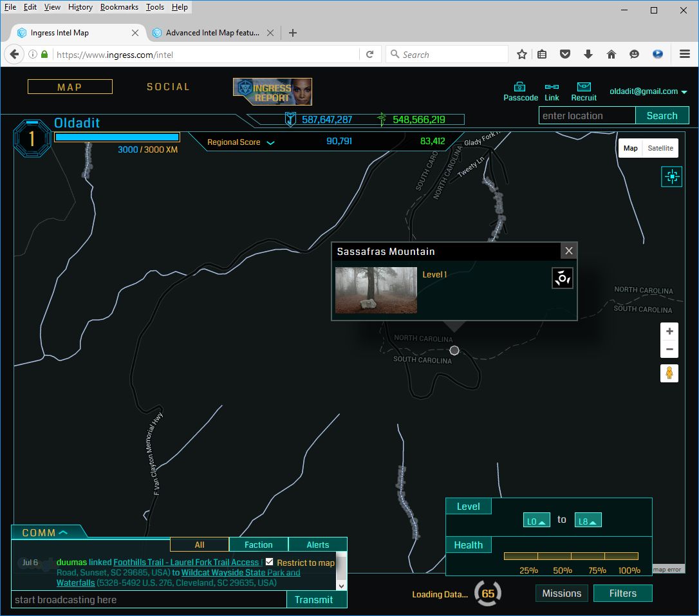The height and width of the screenshot is (616, 699).
Task: Expand the Regional Score dropdown
Action: [x=271, y=142]
